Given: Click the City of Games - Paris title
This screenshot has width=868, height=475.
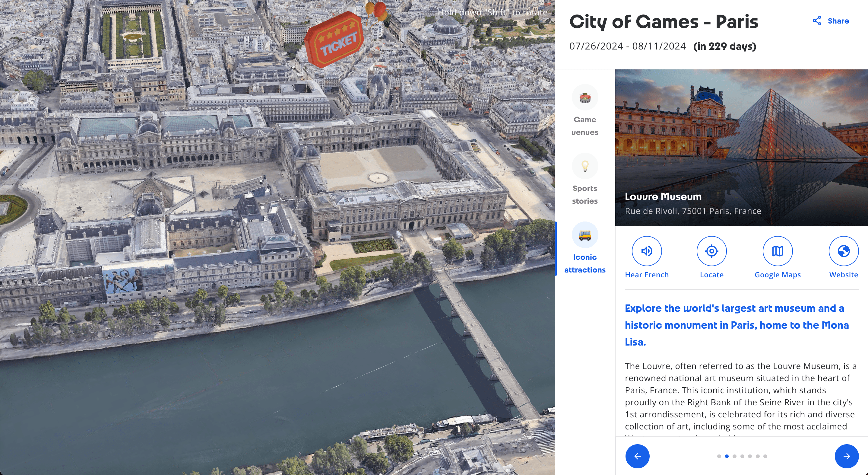Looking at the screenshot, I should tap(664, 22).
